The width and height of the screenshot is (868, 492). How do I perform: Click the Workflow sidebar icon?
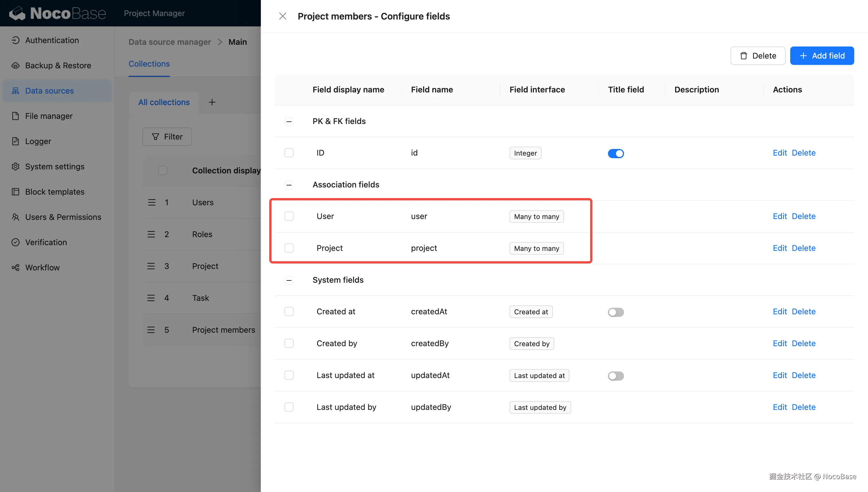(x=15, y=268)
